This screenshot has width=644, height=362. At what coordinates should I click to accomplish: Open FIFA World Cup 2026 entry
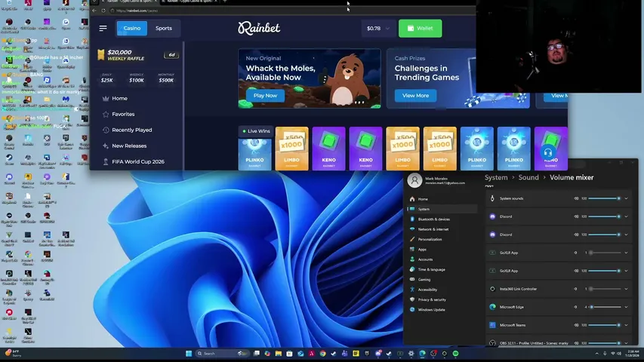point(138,161)
